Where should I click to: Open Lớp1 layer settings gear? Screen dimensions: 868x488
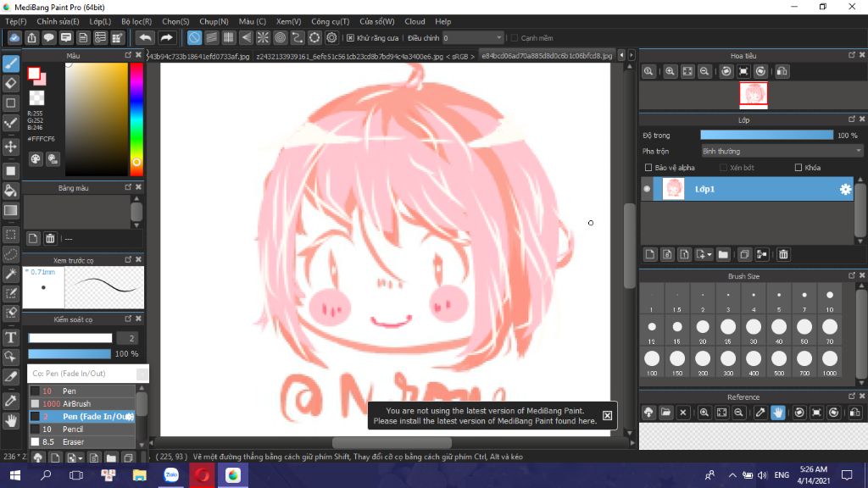[845, 189]
